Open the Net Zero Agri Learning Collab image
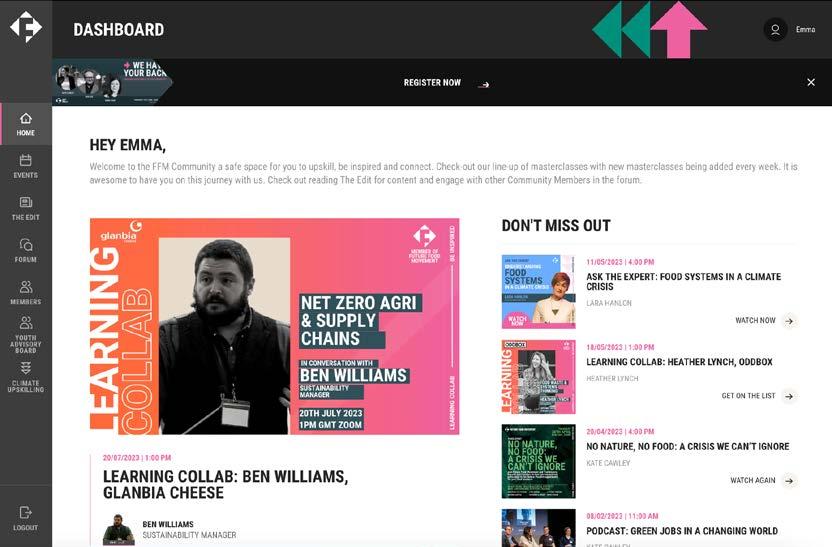This screenshot has width=832, height=547. (274, 326)
